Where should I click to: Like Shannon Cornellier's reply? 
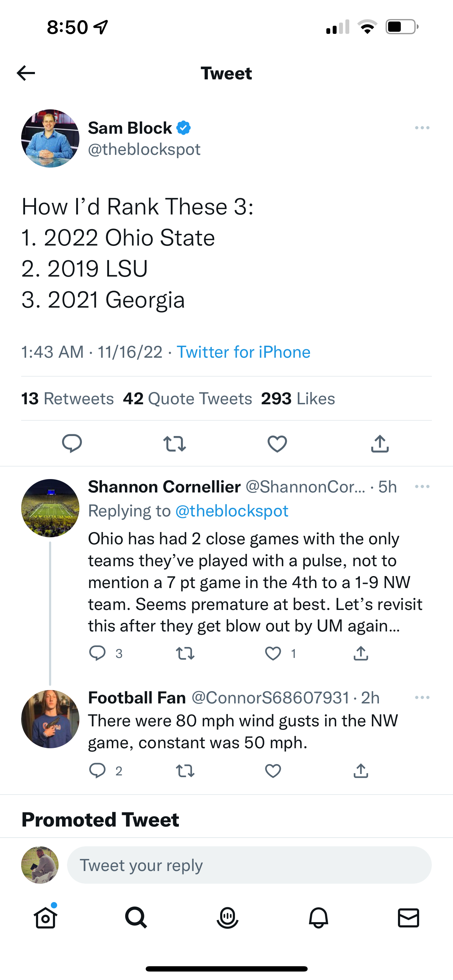click(273, 654)
